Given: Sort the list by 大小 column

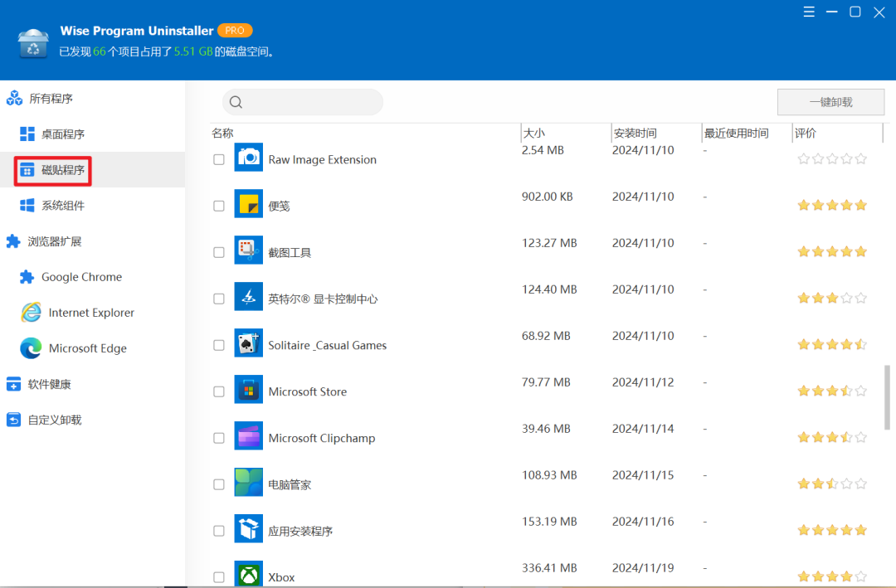Looking at the screenshot, I should (534, 133).
